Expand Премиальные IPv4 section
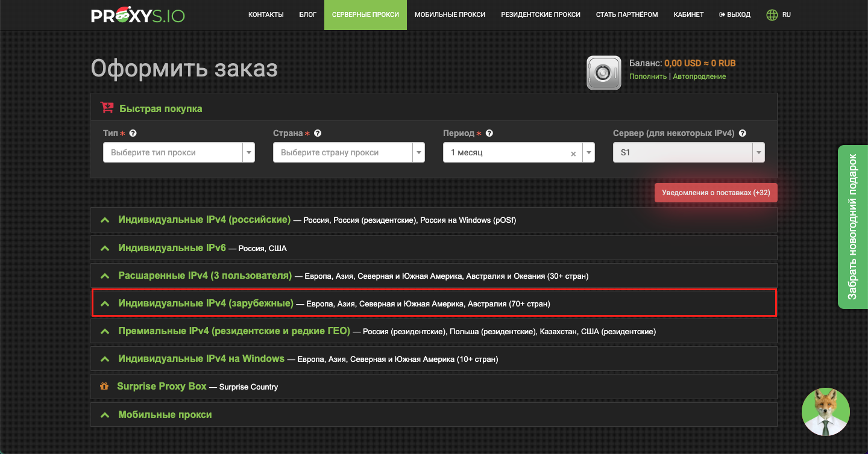The height and width of the screenshot is (454, 868). tap(434, 331)
